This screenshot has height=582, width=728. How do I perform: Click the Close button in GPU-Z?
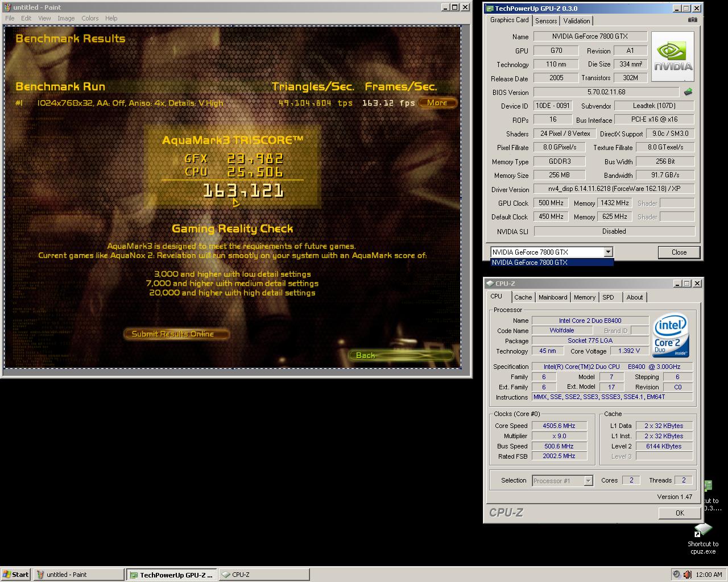pyautogui.click(x=679, y=252)
